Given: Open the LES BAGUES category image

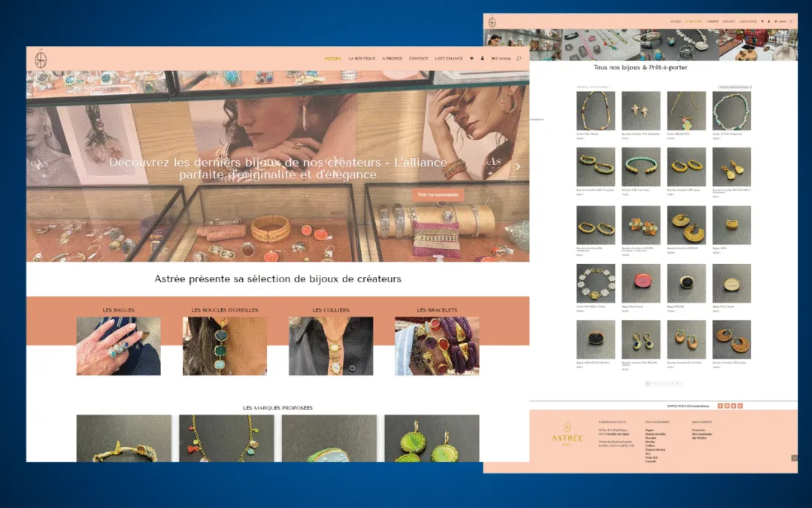Looking at the screenshot, I should point(118,345).
